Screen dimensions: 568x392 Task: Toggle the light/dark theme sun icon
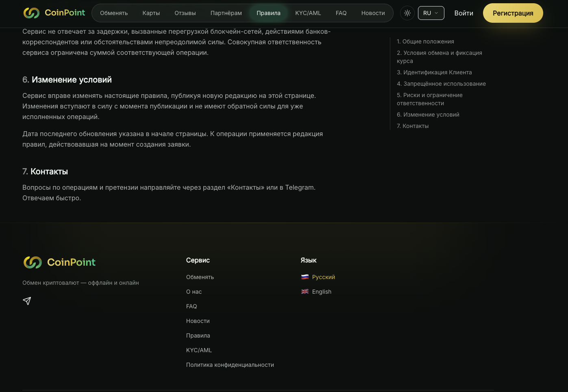pyautogui.click(x=407, y=13)
